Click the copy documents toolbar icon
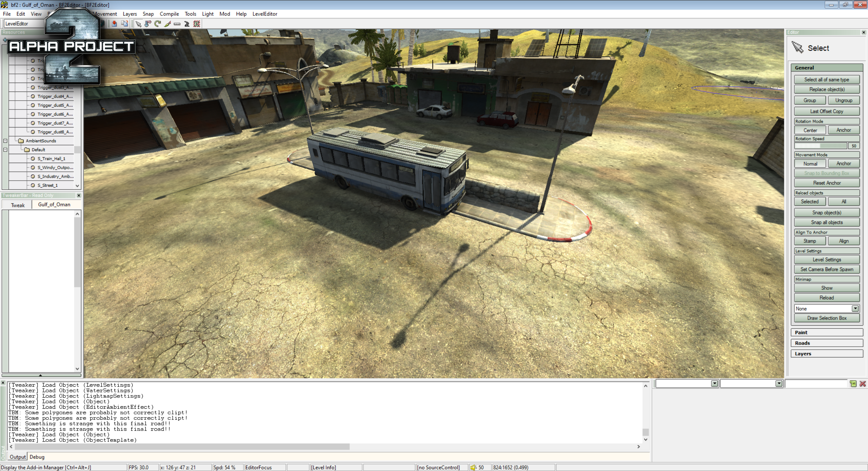The image size is (868, 471). pos(124,24)
